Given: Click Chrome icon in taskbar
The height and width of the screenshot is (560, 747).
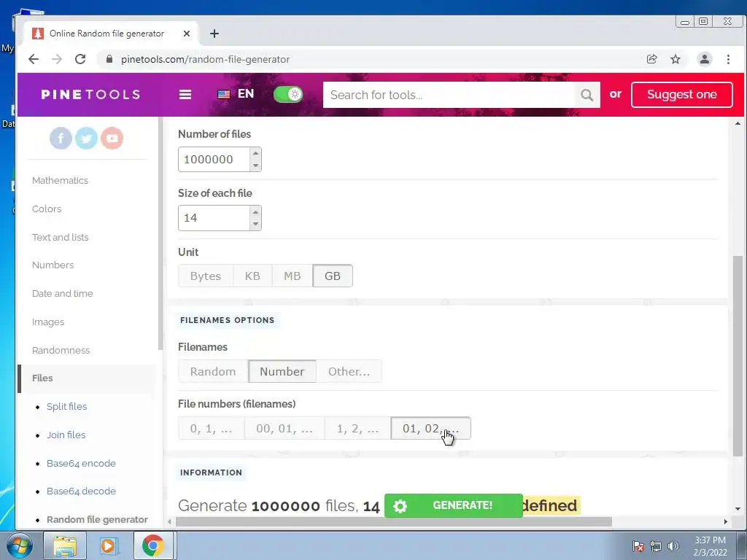Looking at the screenshot, I should [152, 545].
